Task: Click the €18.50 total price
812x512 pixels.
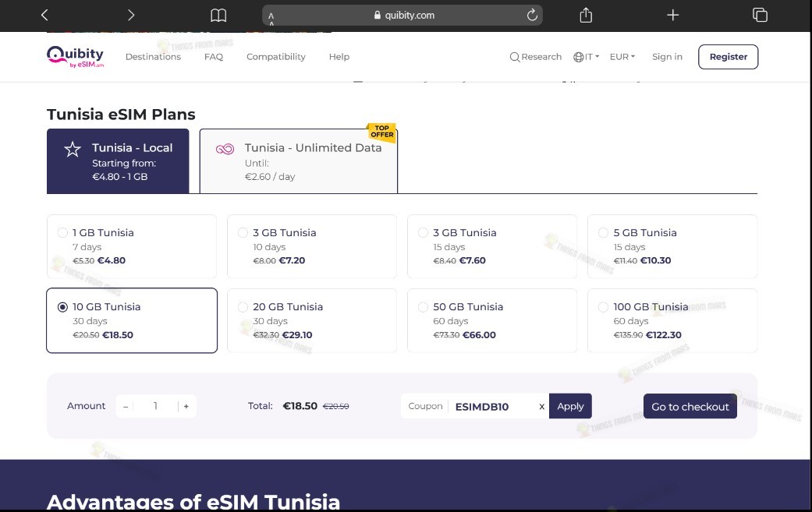Action: click(x=300, y=406)
